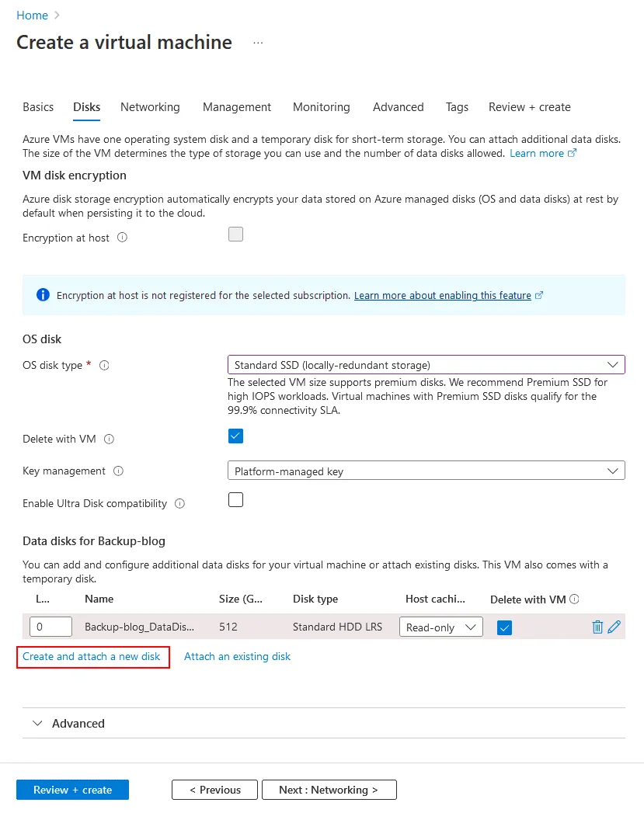
Task: Open the Review + create tab
Action: (x=529, y=107)
